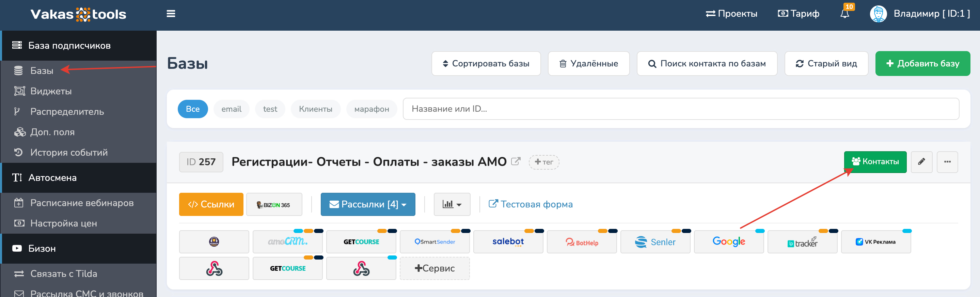Open external link icon next to base title
The width and height of the screenshot is (980, 297).
tap(516, 161)
